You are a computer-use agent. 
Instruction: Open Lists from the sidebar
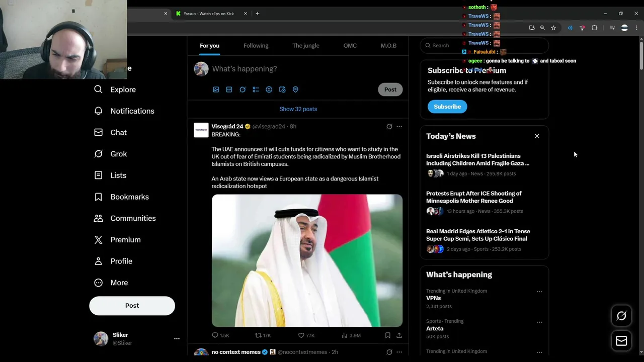point(110,175)
